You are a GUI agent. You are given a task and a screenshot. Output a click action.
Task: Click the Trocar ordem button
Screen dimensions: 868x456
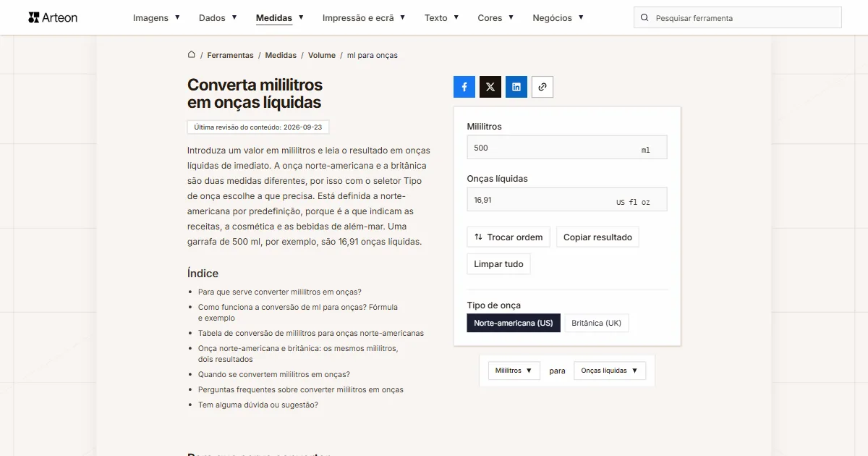point(509,237)
